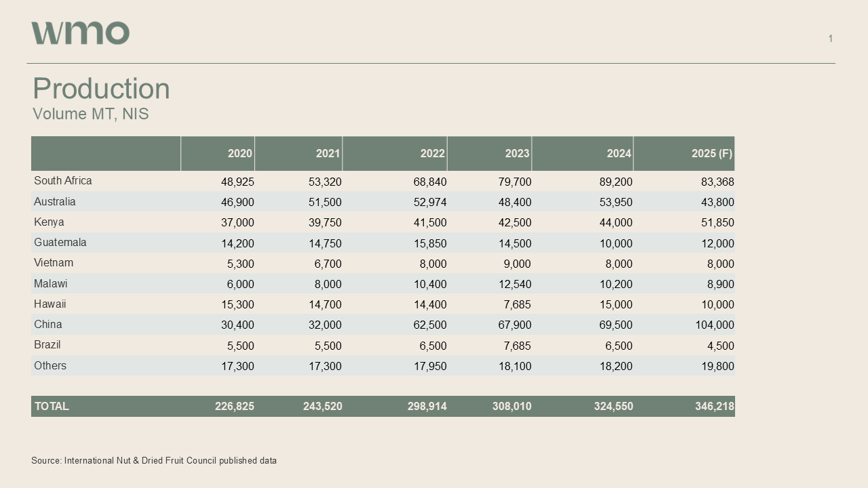Click the Source citation footnote text
868x488 pixels.
154,461
